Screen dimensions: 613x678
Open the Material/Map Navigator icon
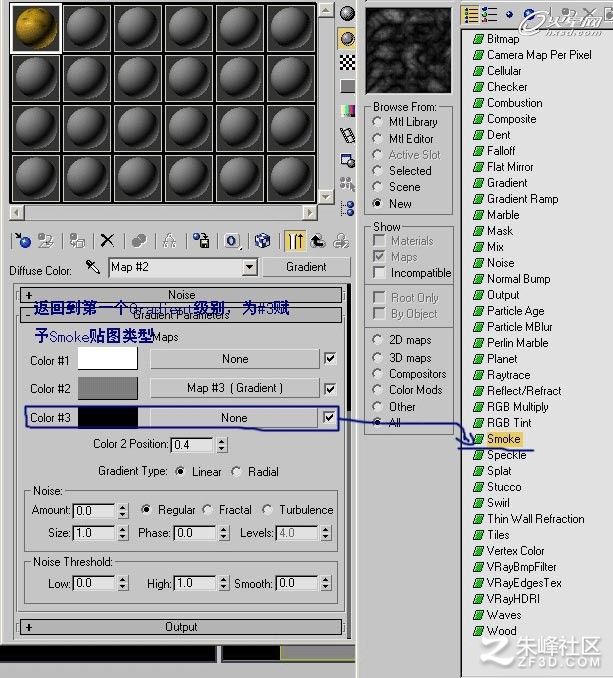click(x=347, y=208)
